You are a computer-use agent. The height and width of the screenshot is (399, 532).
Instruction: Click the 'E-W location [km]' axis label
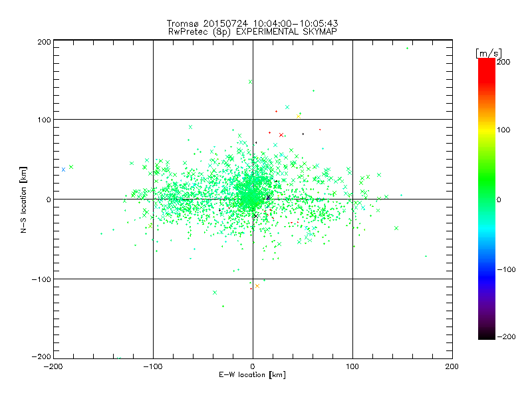point(252,374)
